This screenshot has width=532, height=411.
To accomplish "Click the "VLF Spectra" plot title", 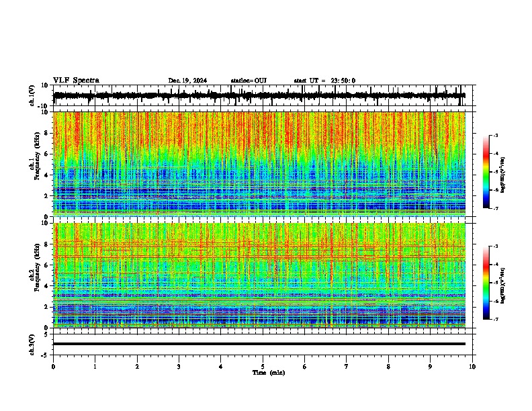I will 77,81.
